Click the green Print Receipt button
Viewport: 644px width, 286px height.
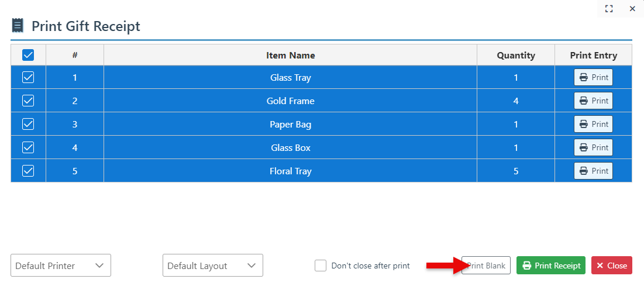pos(551,266)
